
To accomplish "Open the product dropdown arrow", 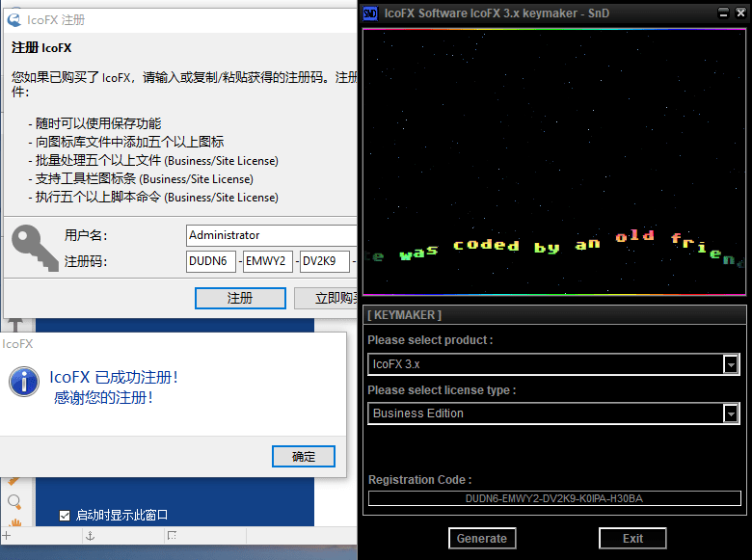I will click(731, 364).
